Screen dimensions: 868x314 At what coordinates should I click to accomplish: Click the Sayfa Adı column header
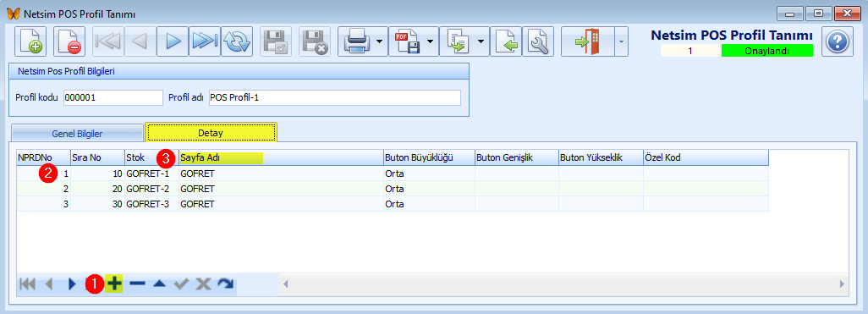[x=281, y=157]
